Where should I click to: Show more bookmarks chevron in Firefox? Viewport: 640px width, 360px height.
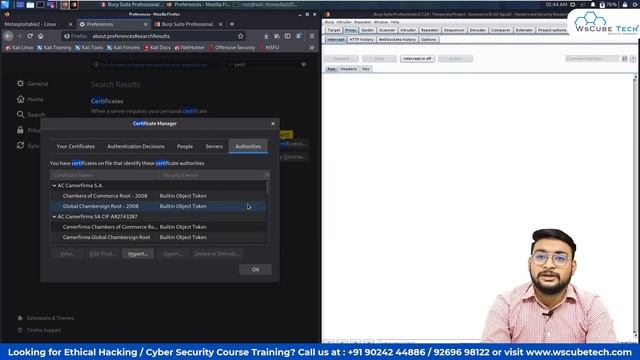click(312, 47)
